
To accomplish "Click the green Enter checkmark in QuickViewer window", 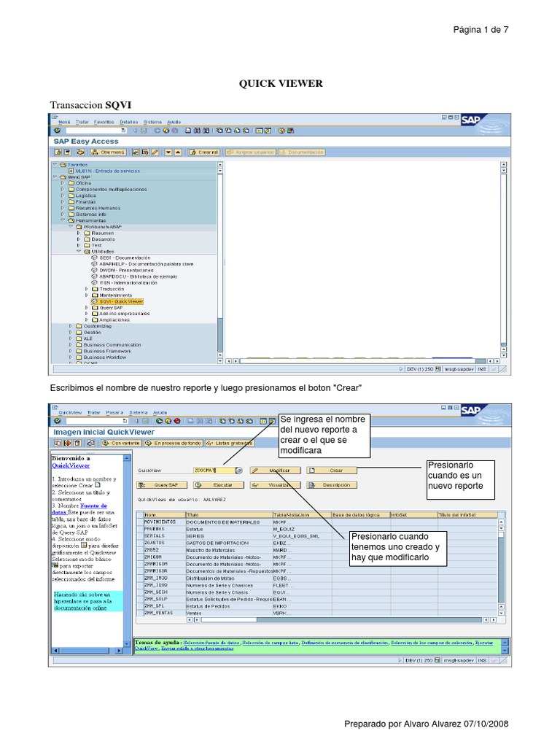I will pyautogui.click(x=57, y=421).
